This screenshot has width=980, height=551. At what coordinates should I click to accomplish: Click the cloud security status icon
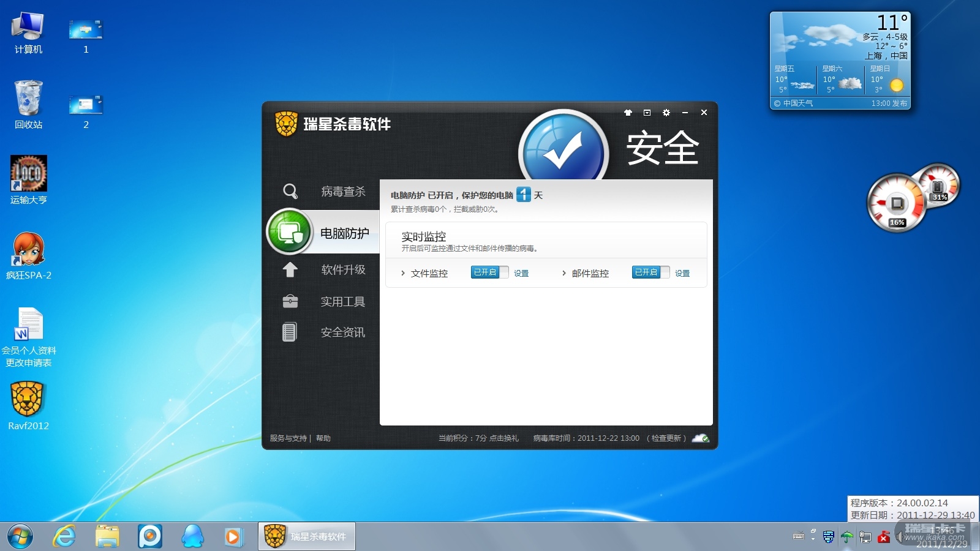click(x=701, y=438)
